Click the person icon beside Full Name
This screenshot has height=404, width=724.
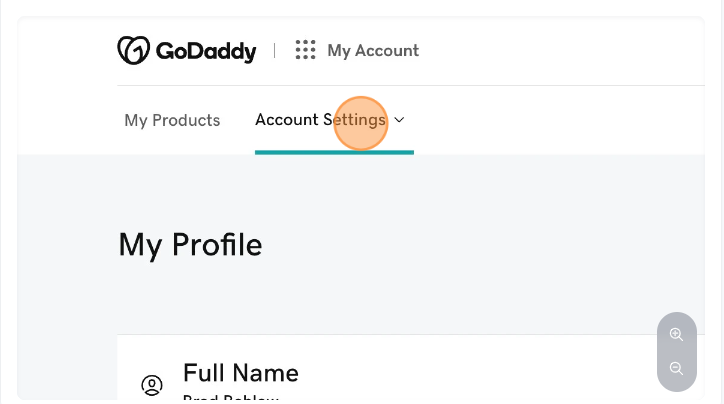tap(152, 384)
